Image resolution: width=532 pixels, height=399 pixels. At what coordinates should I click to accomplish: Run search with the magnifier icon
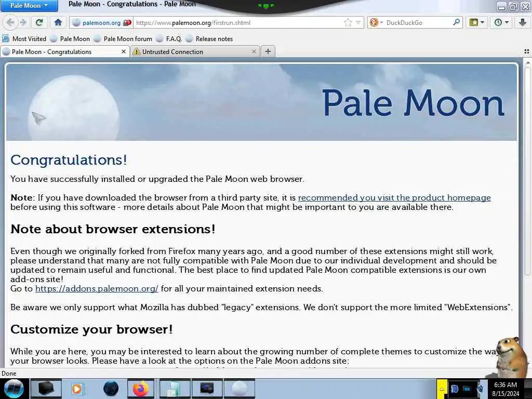pos(456,22)
